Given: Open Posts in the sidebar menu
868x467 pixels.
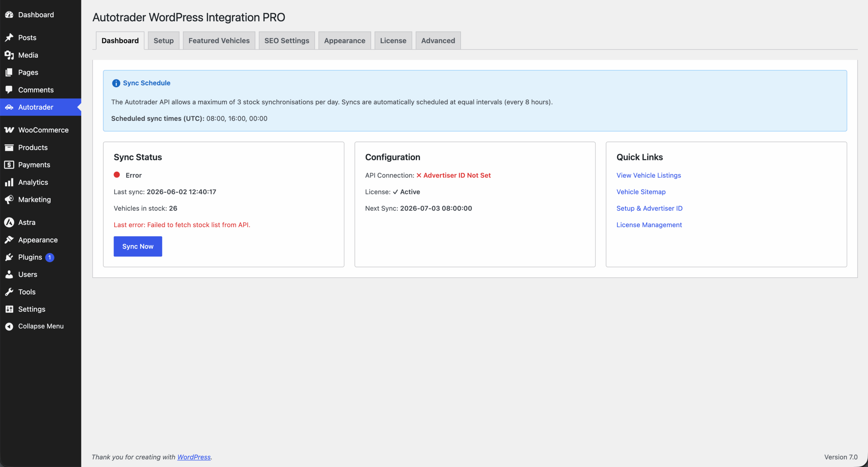Looking at the screenshot, I should 41,37.
